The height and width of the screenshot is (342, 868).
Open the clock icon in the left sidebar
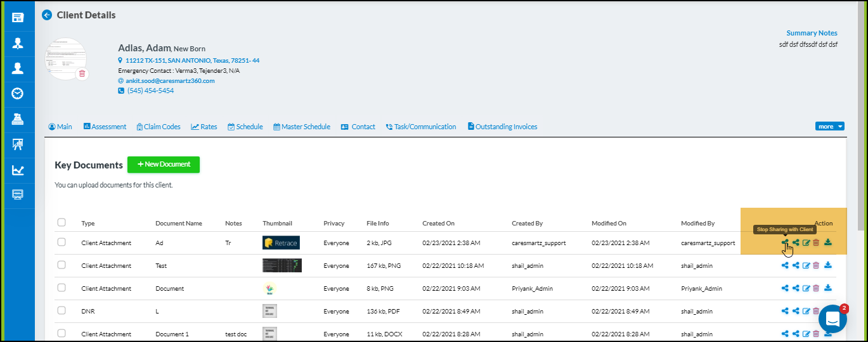pos(18,94)
